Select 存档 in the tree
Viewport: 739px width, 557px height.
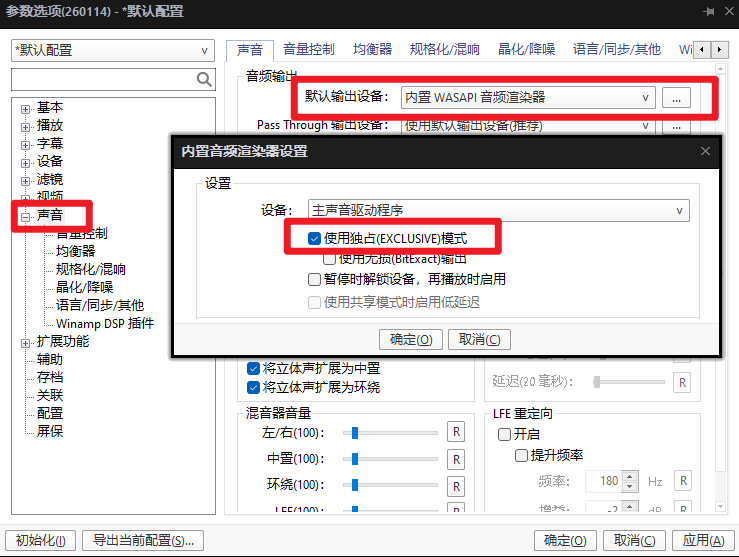pyautogui.click(x=50, y=377)
